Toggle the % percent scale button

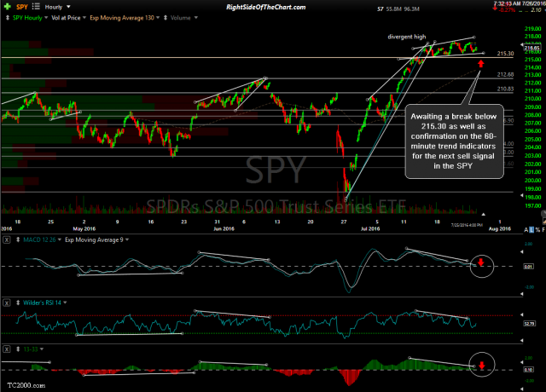[537, 230]
